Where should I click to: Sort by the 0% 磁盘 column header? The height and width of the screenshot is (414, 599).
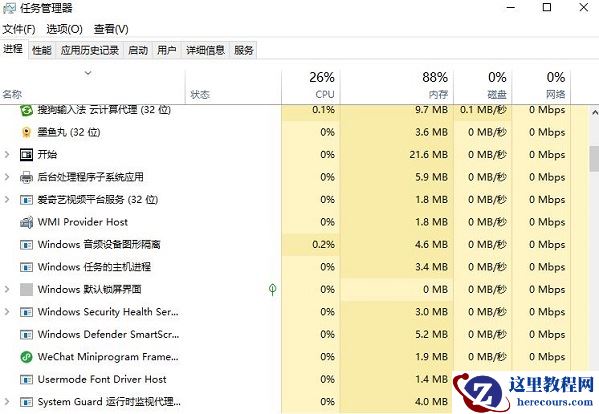(482, 86)
